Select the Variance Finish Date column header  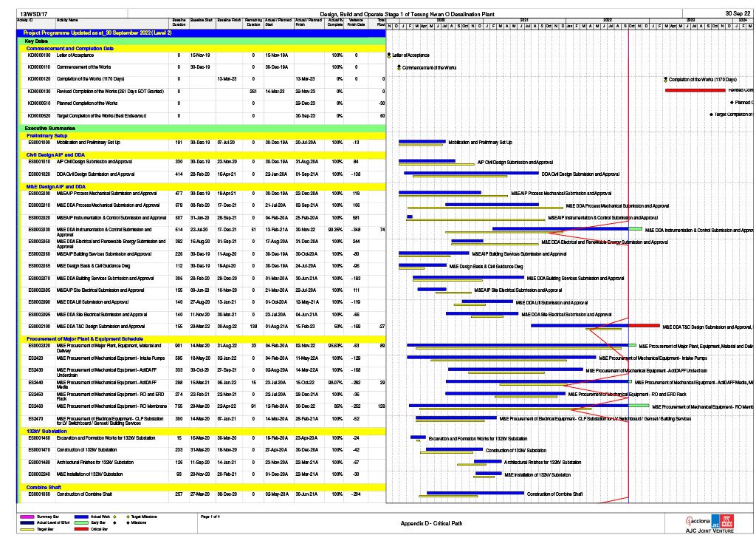[356, 22]
